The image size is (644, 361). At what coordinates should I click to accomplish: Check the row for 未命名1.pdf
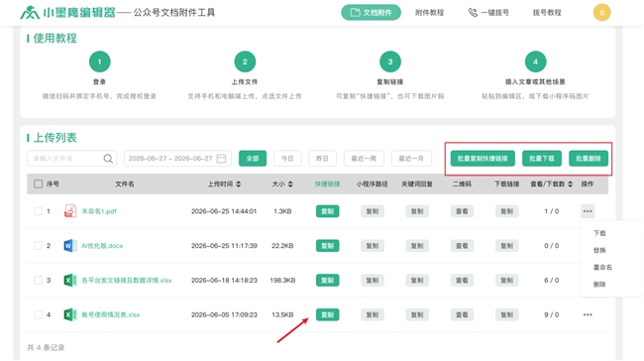39,211
